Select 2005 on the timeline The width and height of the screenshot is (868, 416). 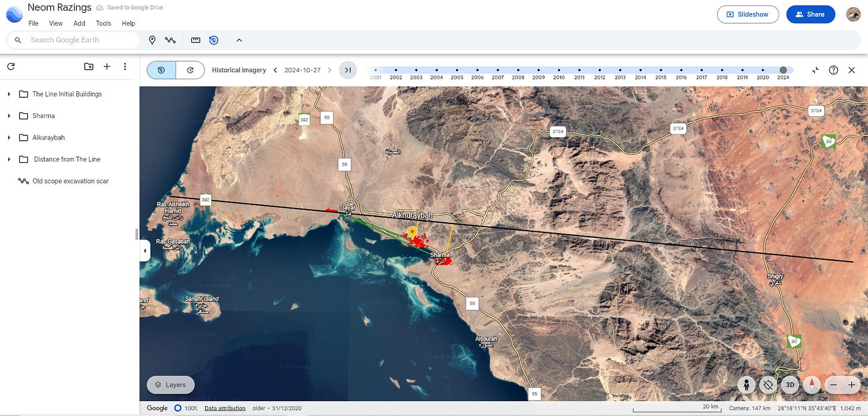(x=457, y=73)
